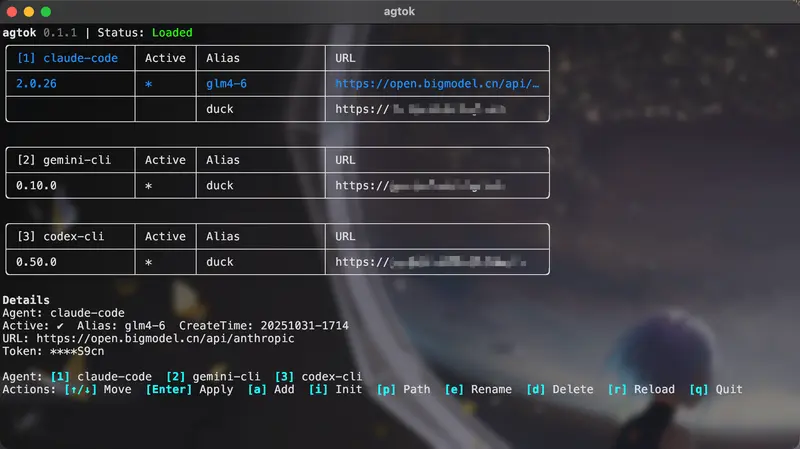Screen dimensions: 800x449
Task: Click the [q] Quit action key
Action: pyautogui.click(x=716, y=389)
